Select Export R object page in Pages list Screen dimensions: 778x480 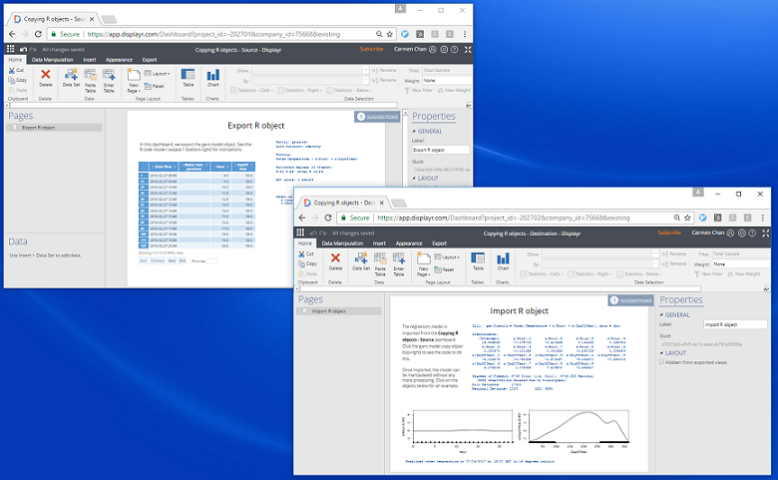click(x=54, y=128)
